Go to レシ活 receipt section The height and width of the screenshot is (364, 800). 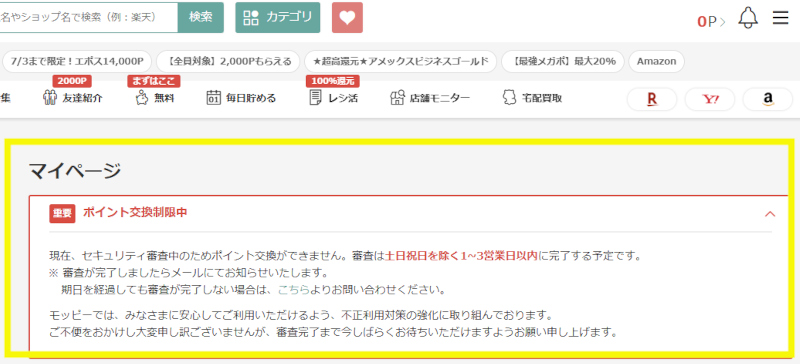334,98
